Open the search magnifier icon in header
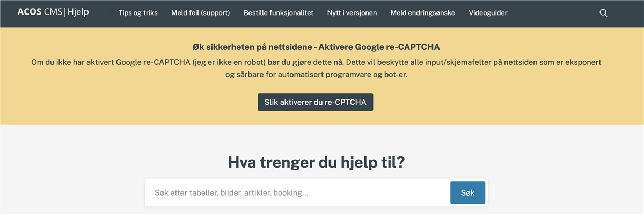Screen dimensions: 644x215 [603, 13]
